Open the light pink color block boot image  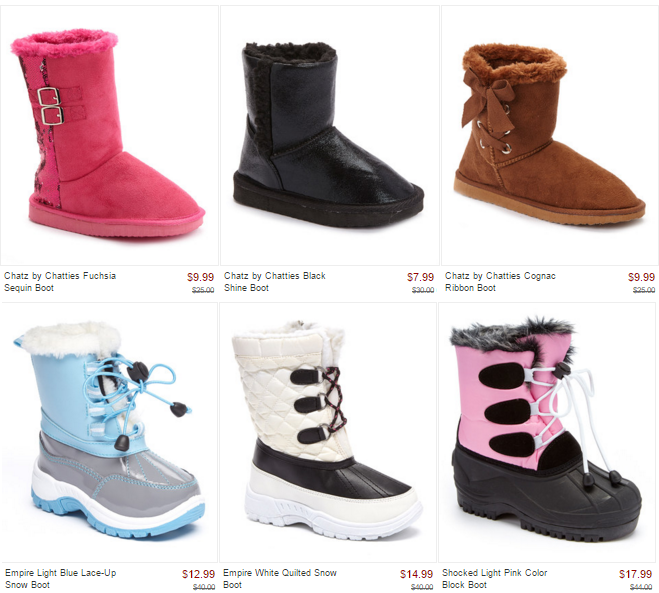547,432
